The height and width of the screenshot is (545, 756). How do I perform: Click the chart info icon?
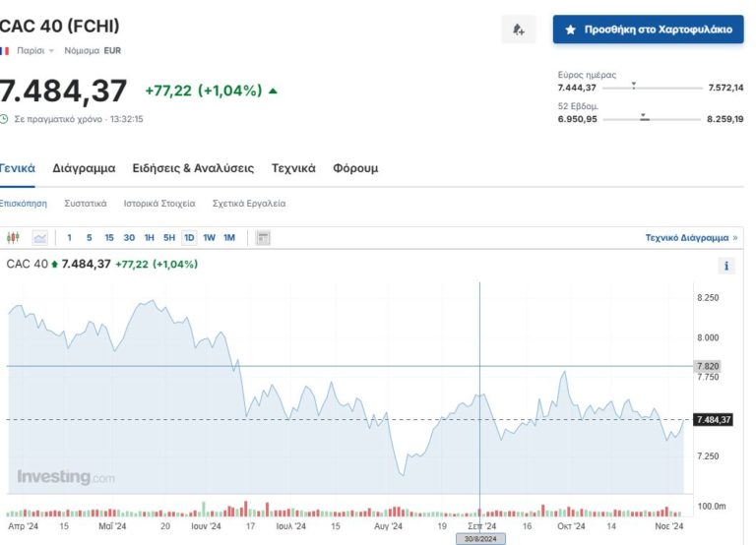click(727, 266)
